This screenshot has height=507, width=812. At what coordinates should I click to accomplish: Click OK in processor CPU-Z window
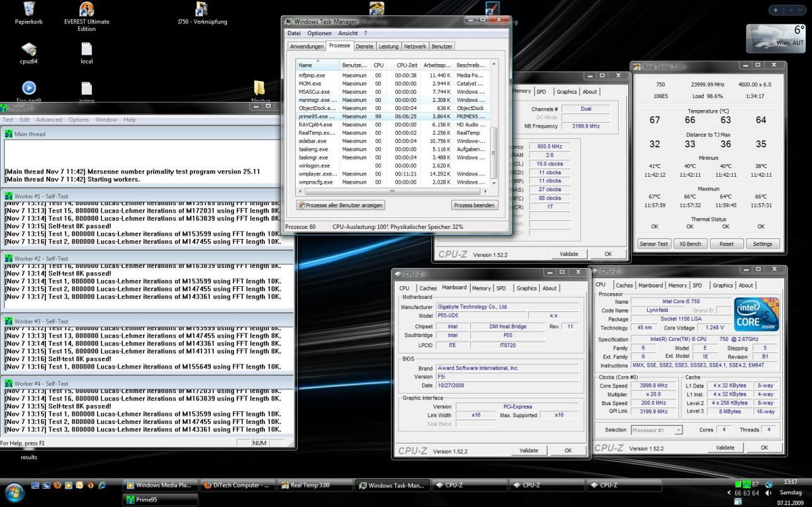764,448
